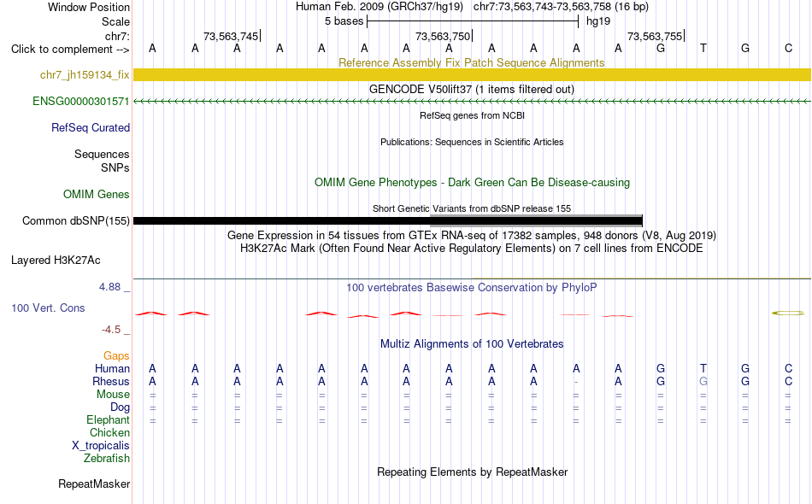Click the hg19 label beside scale bar
This screenshot has height=504, width=812.
(x=598, y=21)
